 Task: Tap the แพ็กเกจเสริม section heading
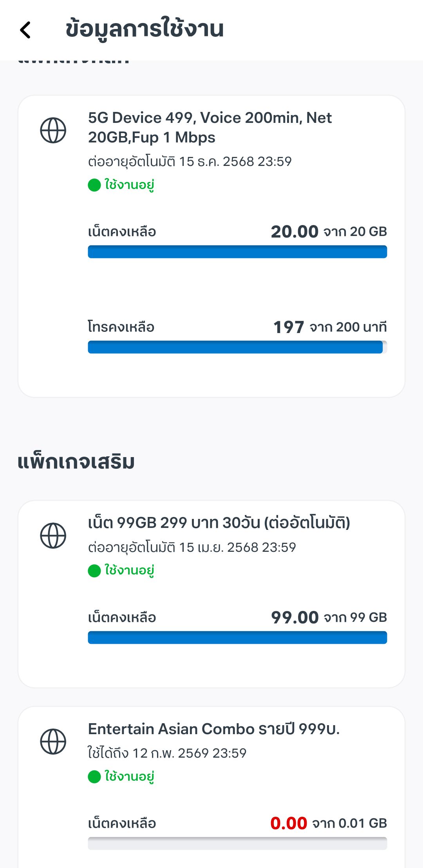point(76,462)
